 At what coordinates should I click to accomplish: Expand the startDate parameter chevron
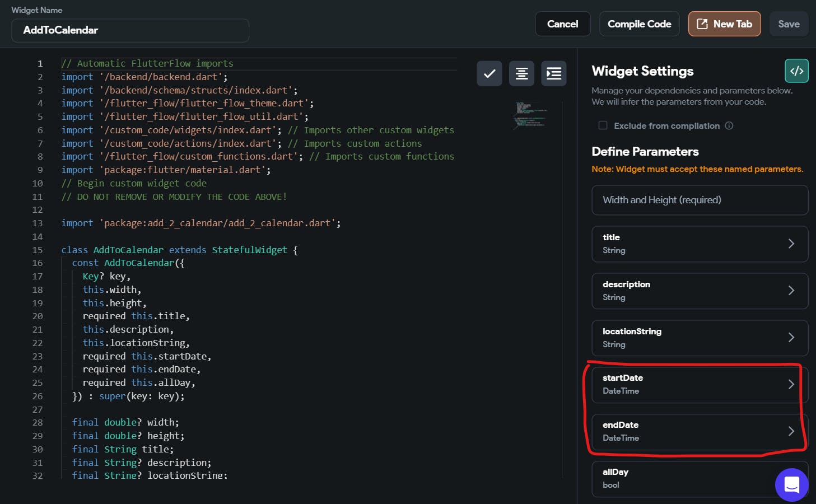[x=791, y=384]
